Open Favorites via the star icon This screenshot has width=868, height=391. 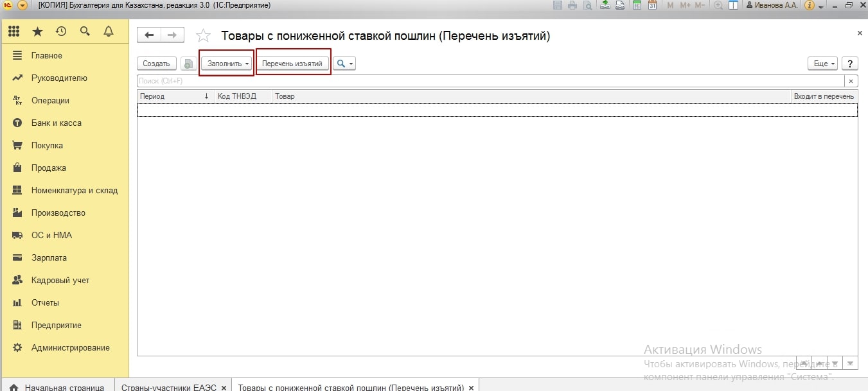[x=37, y=31]
